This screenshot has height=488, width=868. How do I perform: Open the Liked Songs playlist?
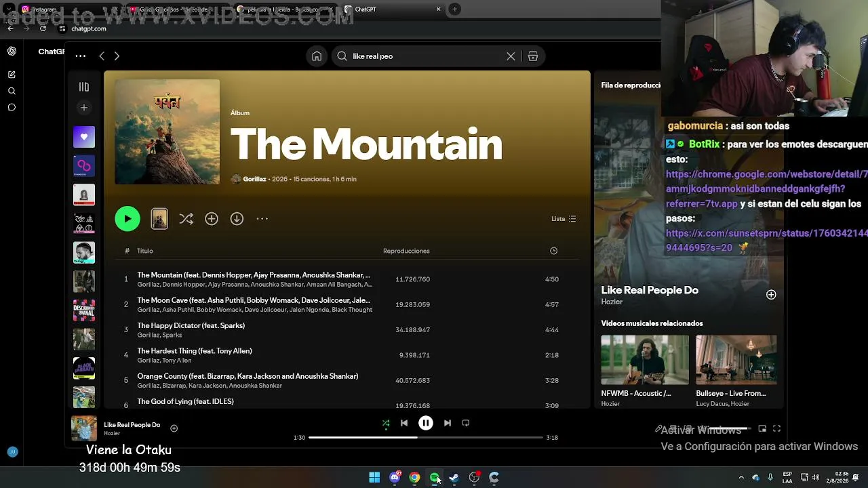point(84,137)
